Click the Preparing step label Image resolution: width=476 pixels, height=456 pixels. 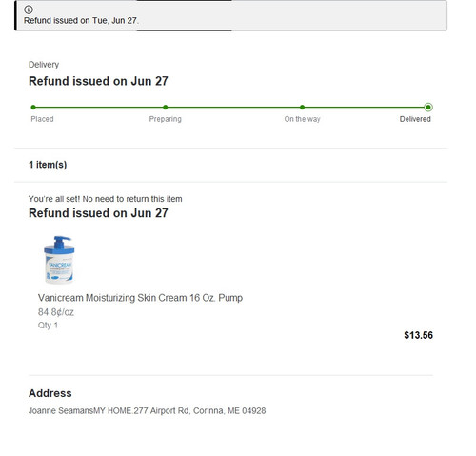tap(166, 119)
